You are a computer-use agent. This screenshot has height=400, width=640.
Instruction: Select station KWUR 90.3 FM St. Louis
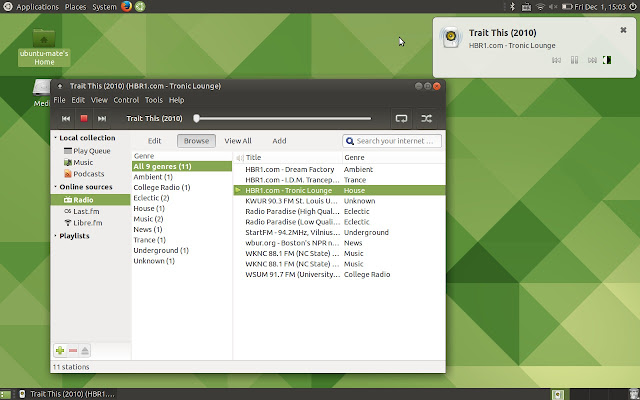point(340,201)
